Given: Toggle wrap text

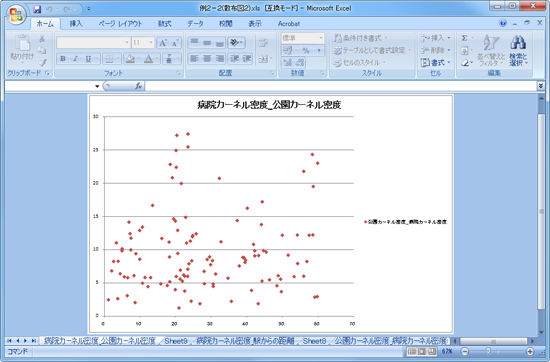Looking at the screenshot, I should (263, 43).
